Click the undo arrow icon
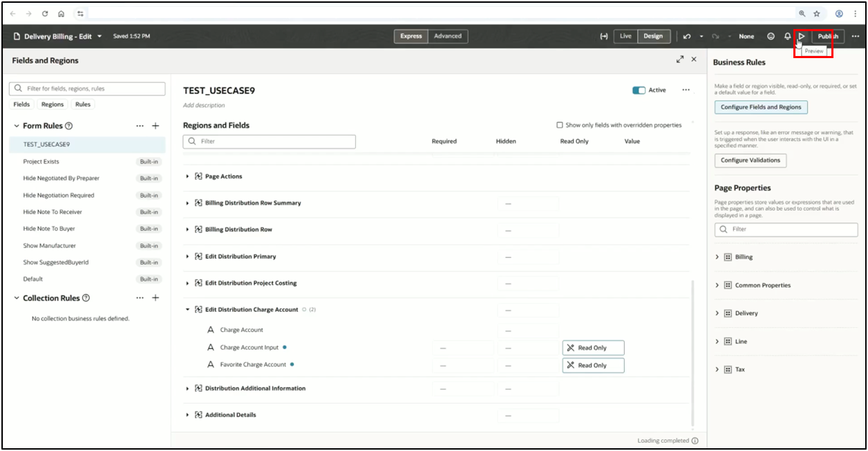 click(686, 36)
